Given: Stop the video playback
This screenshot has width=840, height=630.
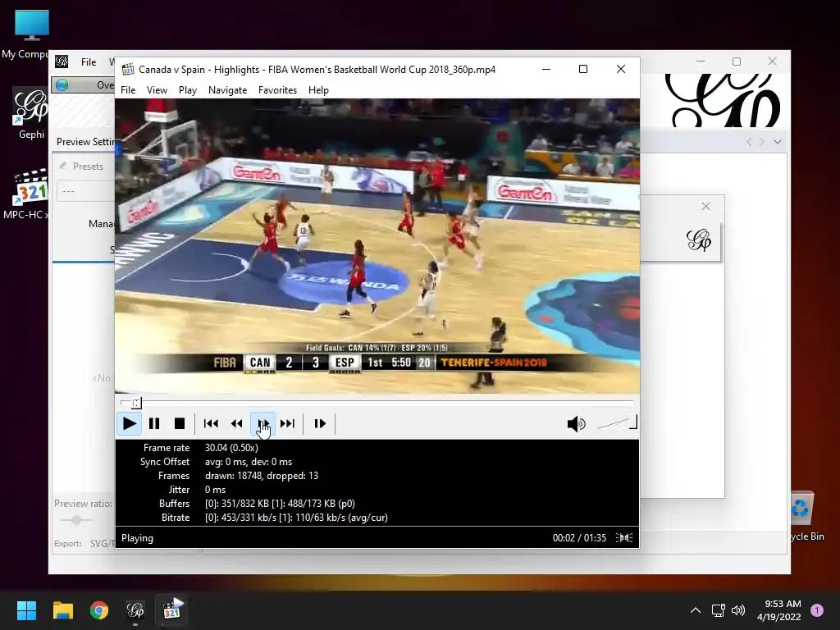Looking at the screenshot, I should tap(180, 424).
